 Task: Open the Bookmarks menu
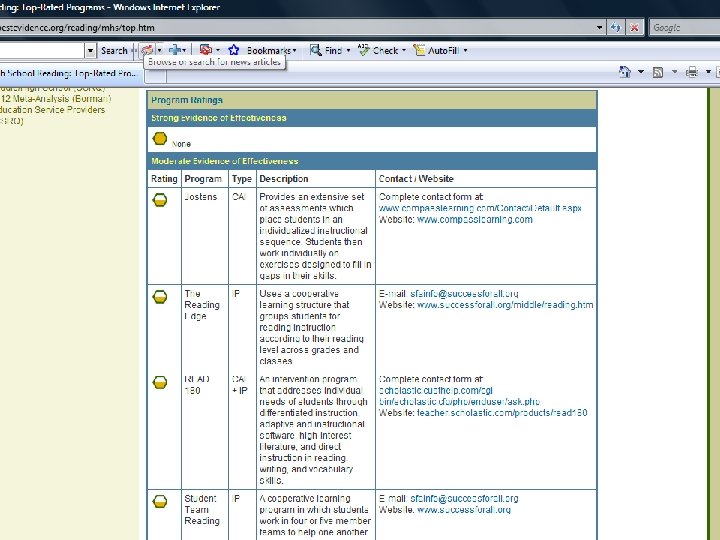271,51
